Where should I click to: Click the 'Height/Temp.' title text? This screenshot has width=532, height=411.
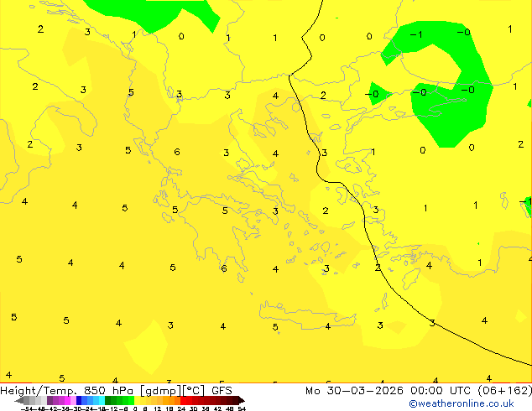[x=39, y=391]
